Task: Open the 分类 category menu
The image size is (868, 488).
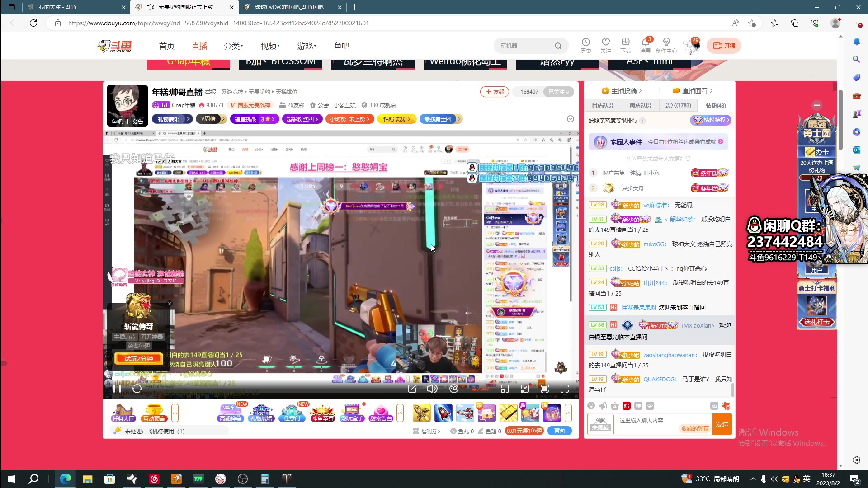Action: click(x=234, y=46)
